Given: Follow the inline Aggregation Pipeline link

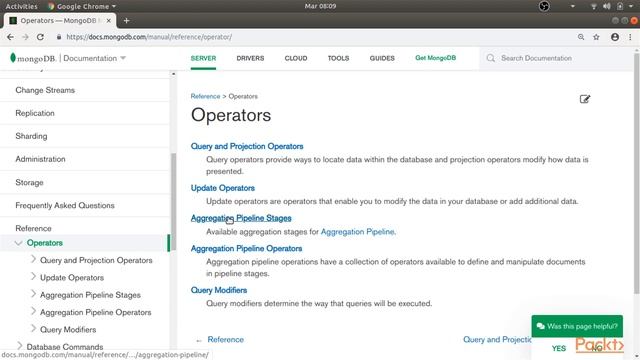Looking at the screenshot, I should tap(358, 232).
